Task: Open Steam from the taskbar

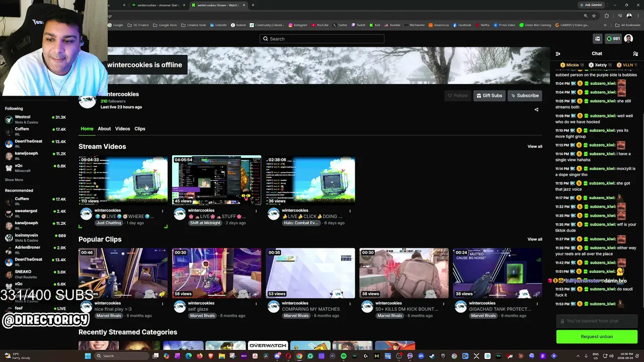Action: (x=432, y=356)
